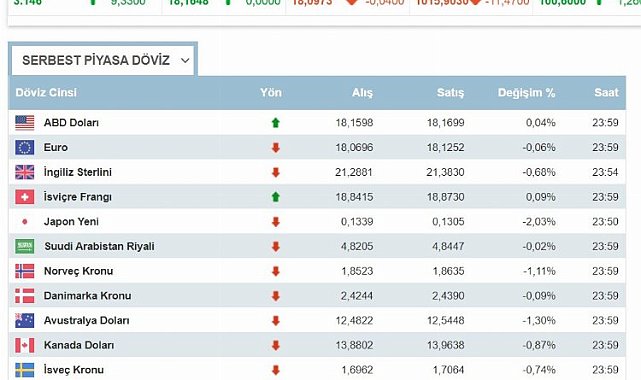The image size is (641, 380).
Task: Click red down arrow for Kanada Doları
Action: click(x=276, y=345)
